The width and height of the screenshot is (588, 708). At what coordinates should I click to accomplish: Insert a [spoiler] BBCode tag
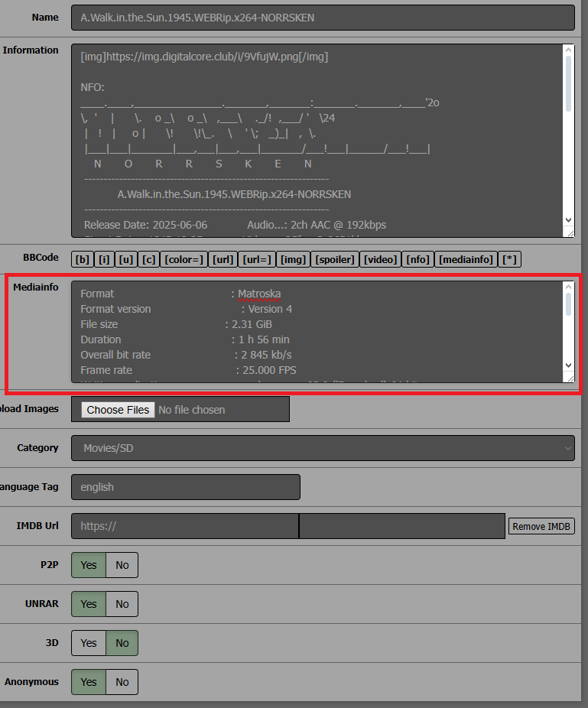click(x=335, y=259)
